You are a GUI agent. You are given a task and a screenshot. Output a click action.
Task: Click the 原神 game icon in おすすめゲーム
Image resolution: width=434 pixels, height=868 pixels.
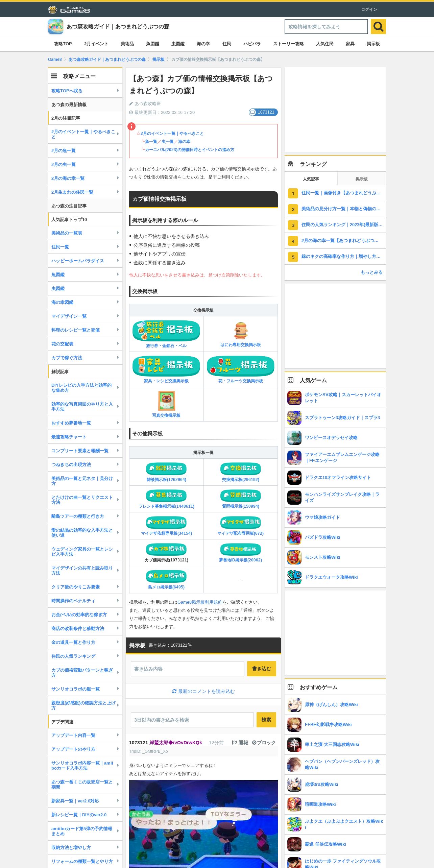point(294,705)
